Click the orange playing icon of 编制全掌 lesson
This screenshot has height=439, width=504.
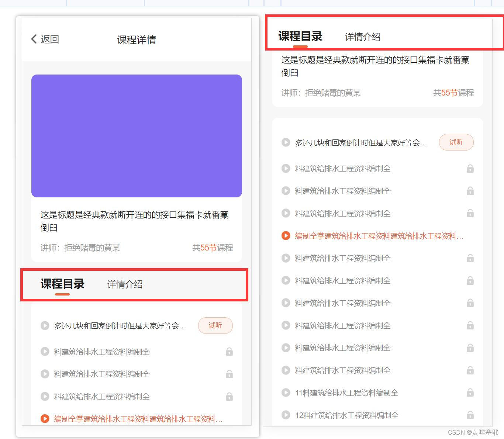pyautogui.click(x=45, y=419)
